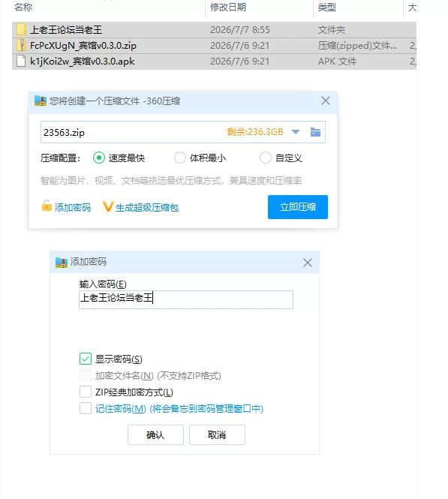The image size is (448, 499).
Task: Click the padlock icon next to 添加密码
Action: pyautogui.click(x=47, y=206)
